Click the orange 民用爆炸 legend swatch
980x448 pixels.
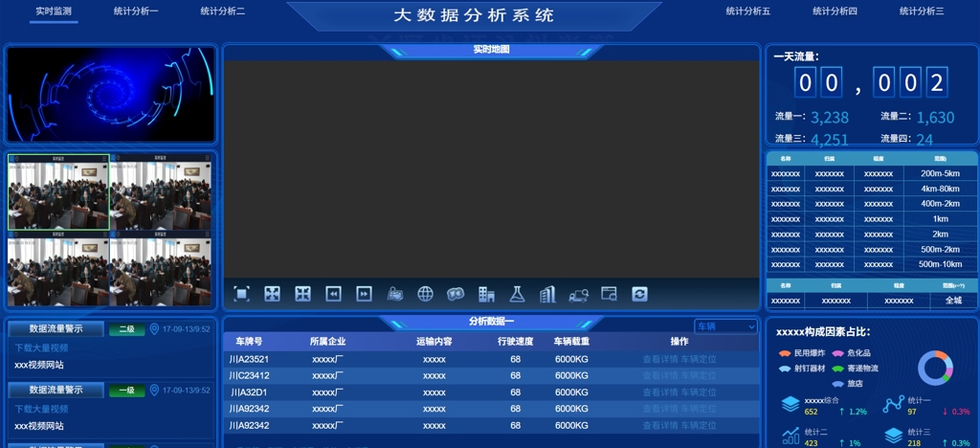coord(785,353)
